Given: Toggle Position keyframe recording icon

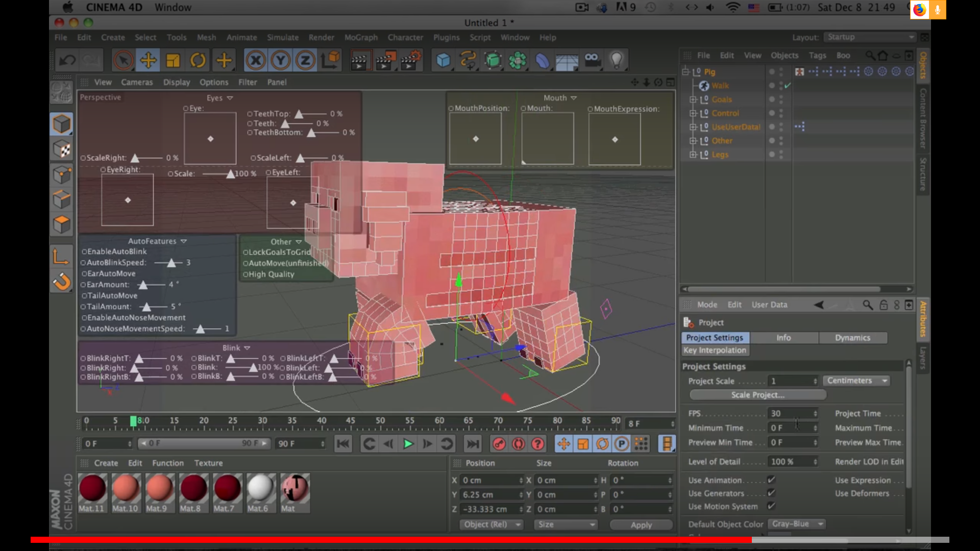Looking at the screenshot, I should coord(563,444).
